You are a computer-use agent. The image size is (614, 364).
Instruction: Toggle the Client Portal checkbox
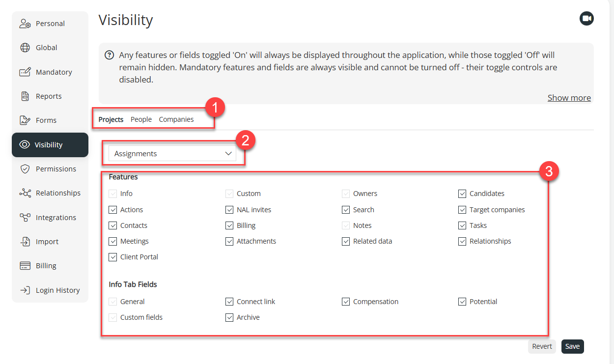tap(112, 257)
